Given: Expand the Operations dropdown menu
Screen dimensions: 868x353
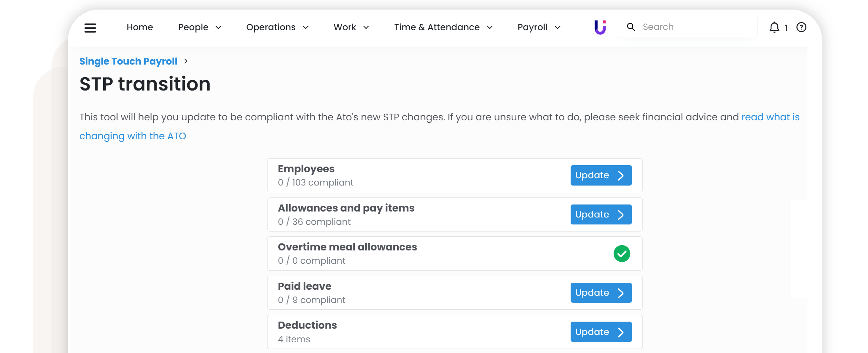Looking at the screenshot, I should coord(277,27).
